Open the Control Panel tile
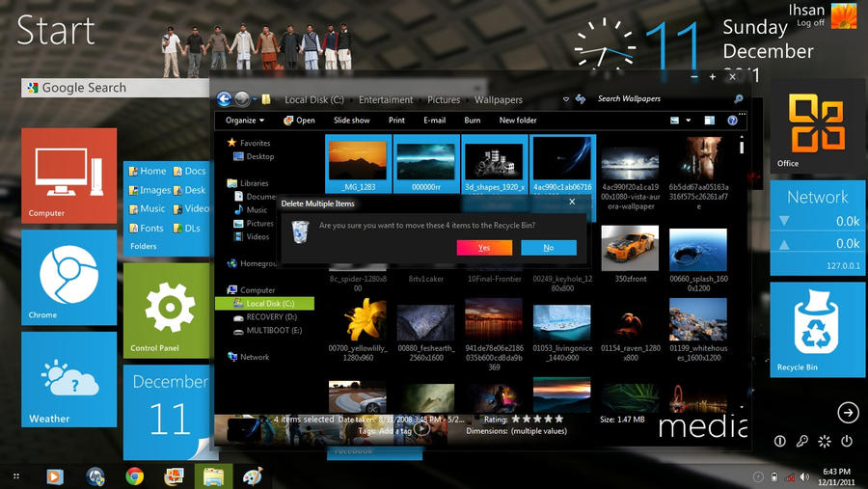The width and height of the screenshot is (868, 489). pos(167,311)
